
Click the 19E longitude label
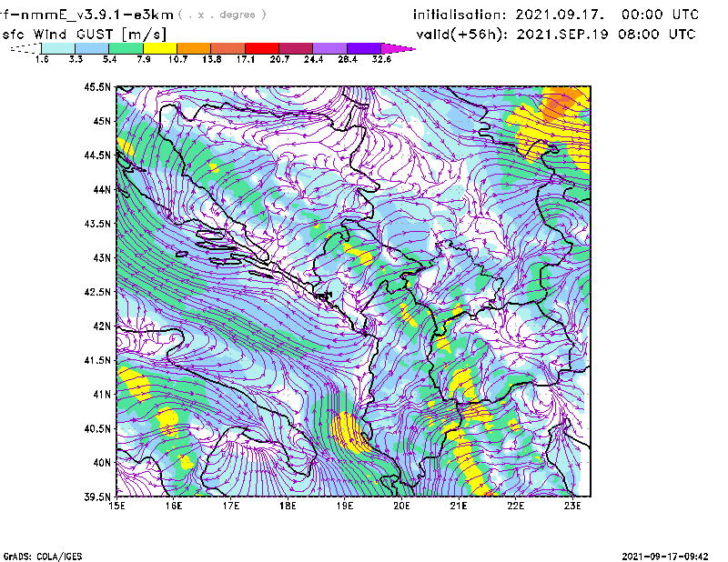pyautogui.click(x=345, y=506)
